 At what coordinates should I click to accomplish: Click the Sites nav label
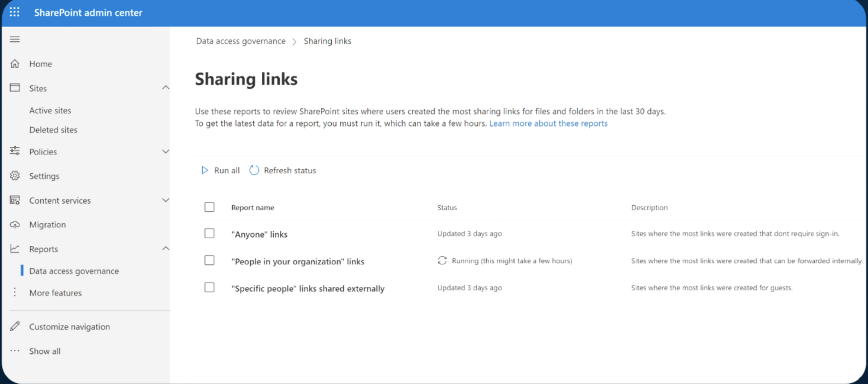(38, 89)
